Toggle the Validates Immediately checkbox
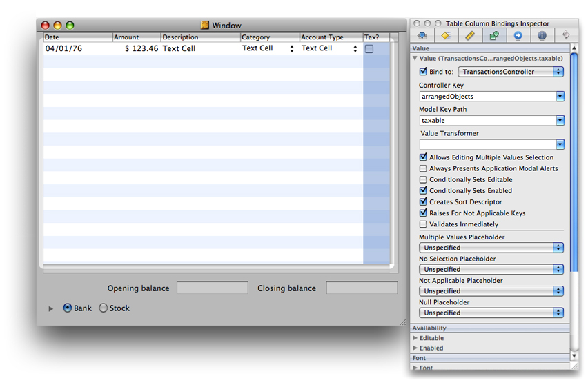This screenshot has width=588, height=385. coord(423,224)
